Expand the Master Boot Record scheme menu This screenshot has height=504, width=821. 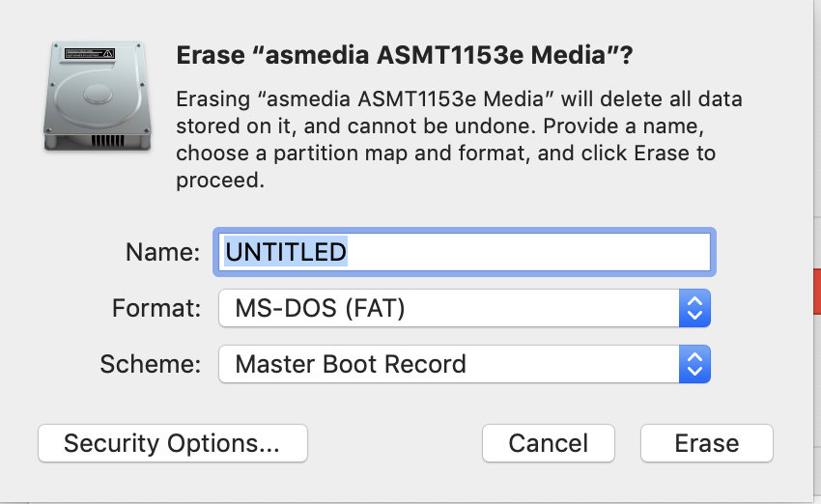(465, 364)
